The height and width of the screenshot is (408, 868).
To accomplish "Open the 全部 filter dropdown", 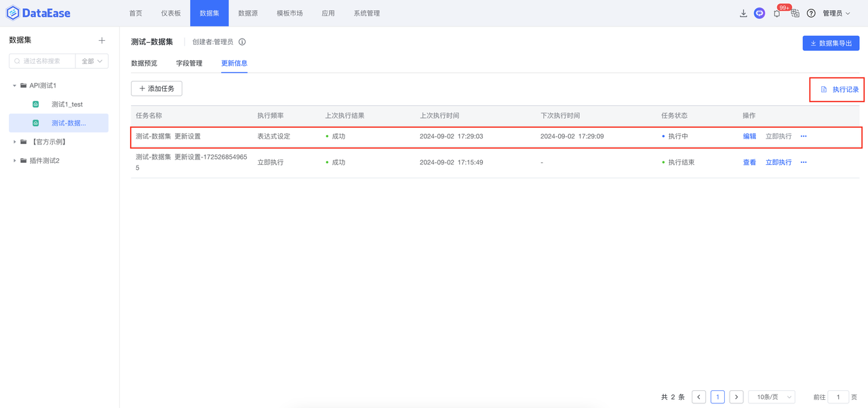I will coord(92,60).
